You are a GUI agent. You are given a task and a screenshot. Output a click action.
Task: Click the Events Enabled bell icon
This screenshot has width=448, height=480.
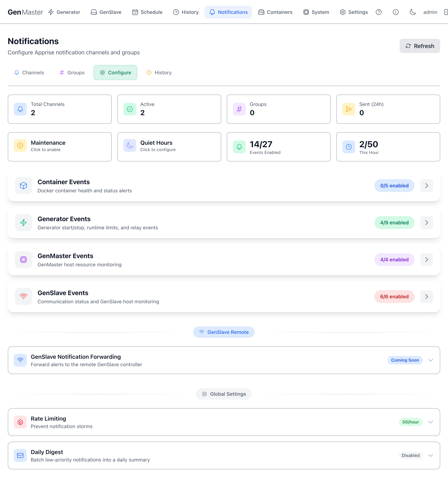[239, 147]
